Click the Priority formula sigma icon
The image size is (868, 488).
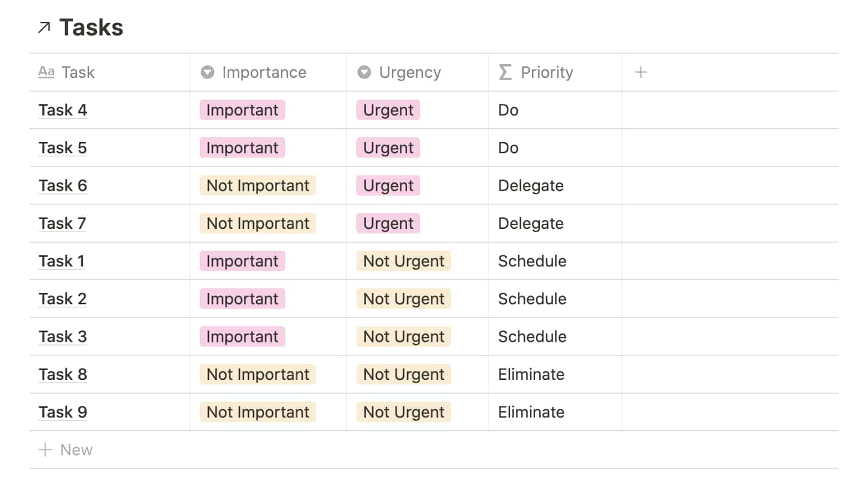pyautogui.click(x=505, y=72)
